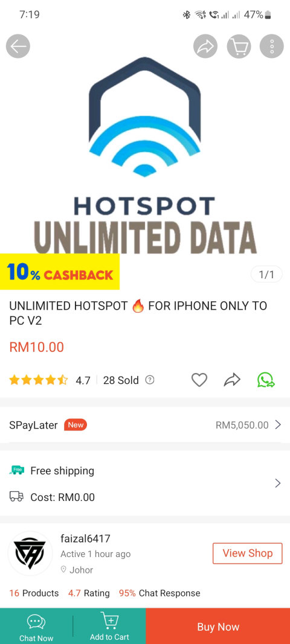Share product via arrow icon beside heart
The width and height of the screenshot is (290, 644).
[x=232, y=380]
